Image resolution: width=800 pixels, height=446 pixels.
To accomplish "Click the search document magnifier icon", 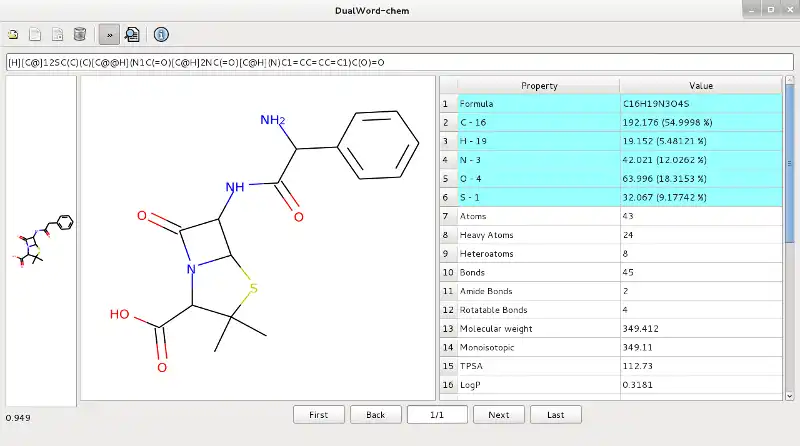I will pos(132,35).
